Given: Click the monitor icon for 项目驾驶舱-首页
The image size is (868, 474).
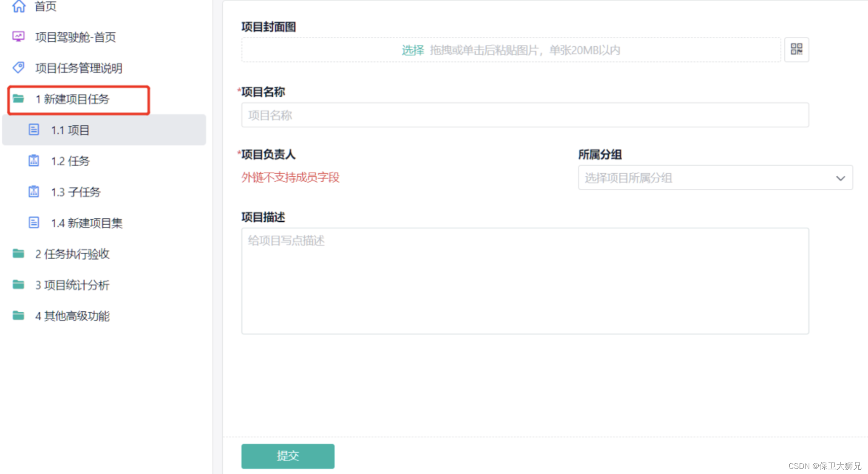Looking at the screenshot, I should coord(19,37).
